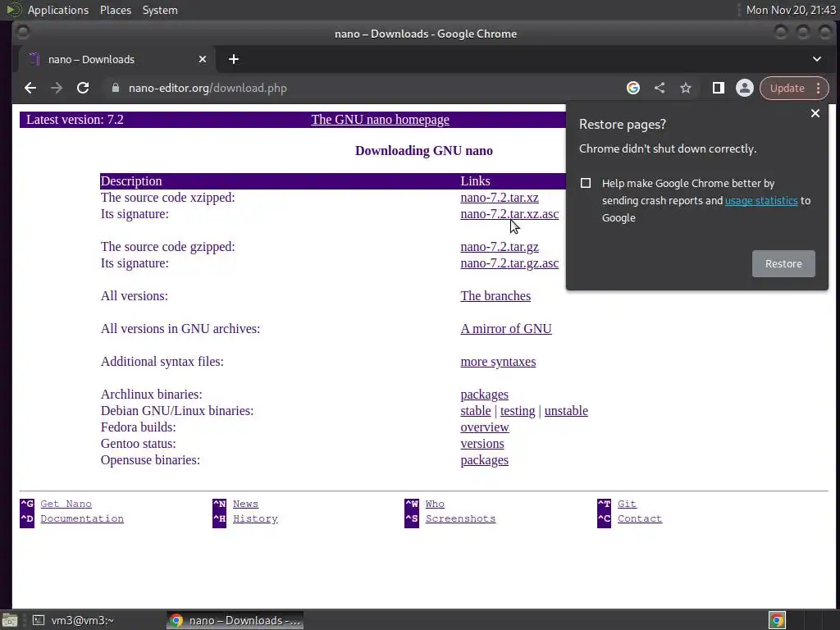Click the Restore button

coord(783,263)
